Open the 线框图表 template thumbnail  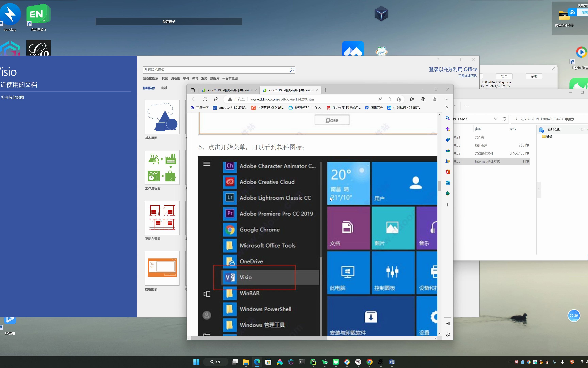[162, 268]
